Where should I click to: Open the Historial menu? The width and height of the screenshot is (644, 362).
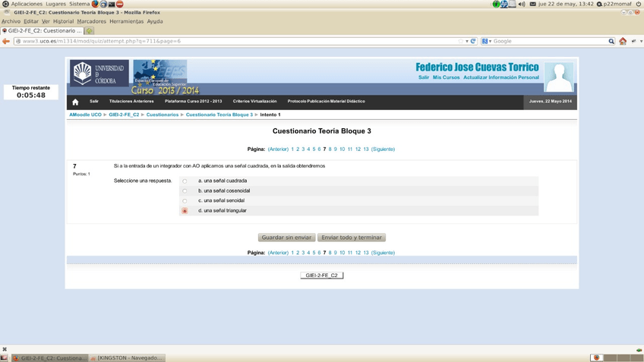point(63,21)
